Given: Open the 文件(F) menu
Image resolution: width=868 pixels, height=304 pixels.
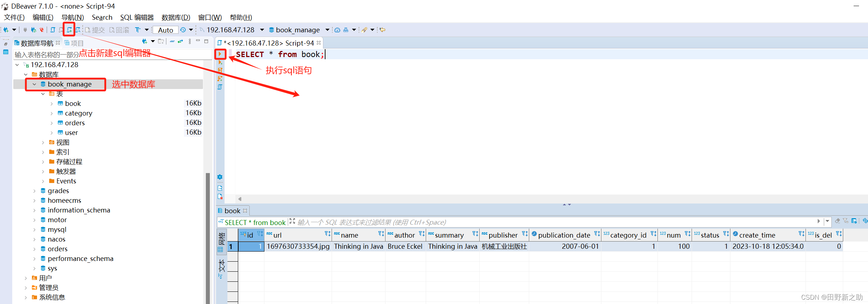Looking at the screenshot, I should tap(14, 17).
